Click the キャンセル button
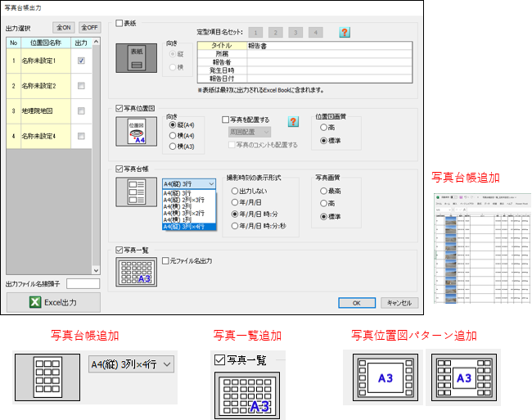The width and height of the screenshot is (532, 420). click(399, 303)
